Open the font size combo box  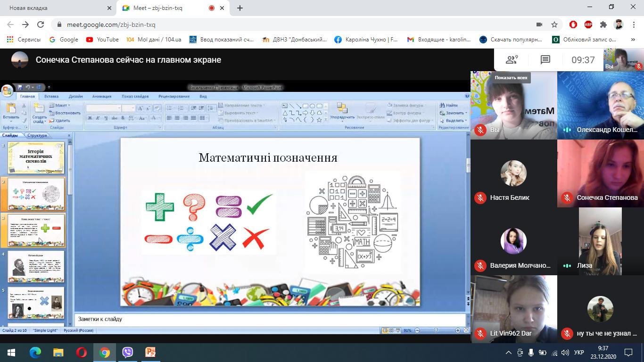coord(128,108)
